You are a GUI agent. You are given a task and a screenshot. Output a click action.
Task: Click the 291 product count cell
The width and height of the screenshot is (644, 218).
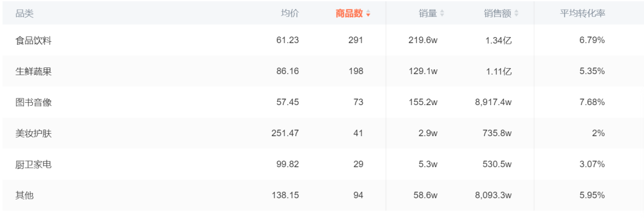click(356, 40)
